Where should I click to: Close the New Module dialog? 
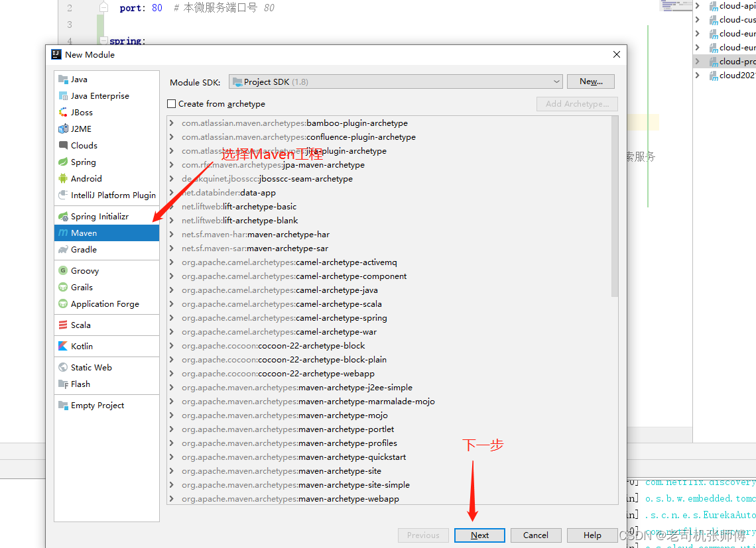click(x=616, y=54)
